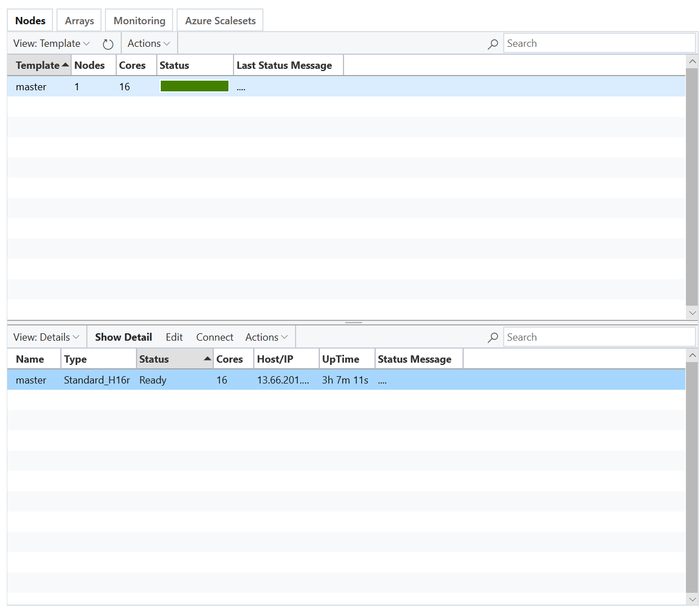The image size is (700, 608).
Task: Click the scroll-up arrow of the top panel
Action: tap(692, 62)
